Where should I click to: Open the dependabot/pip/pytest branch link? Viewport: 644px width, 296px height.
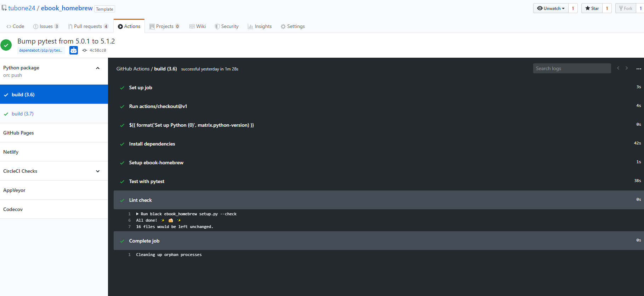coord(41,50)
